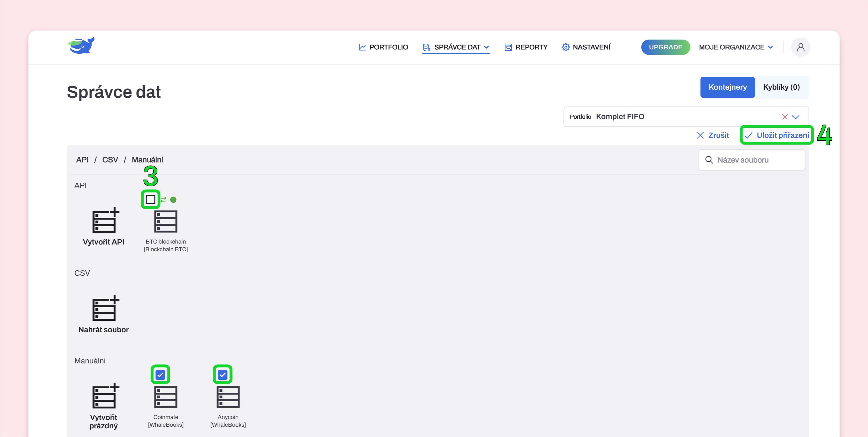868x437 pixels.
Task: Jump to Manuální section link
Action: click(147, 160)
